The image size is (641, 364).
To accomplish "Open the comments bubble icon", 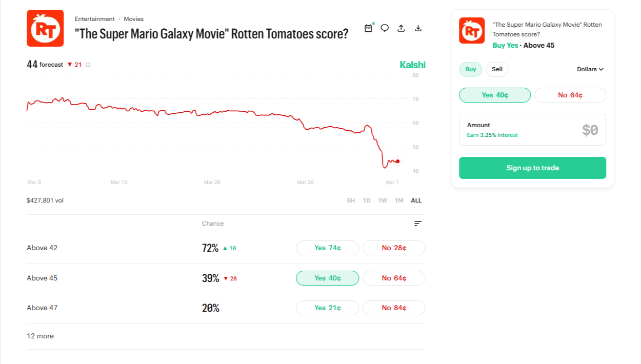I will pos(385,28).
